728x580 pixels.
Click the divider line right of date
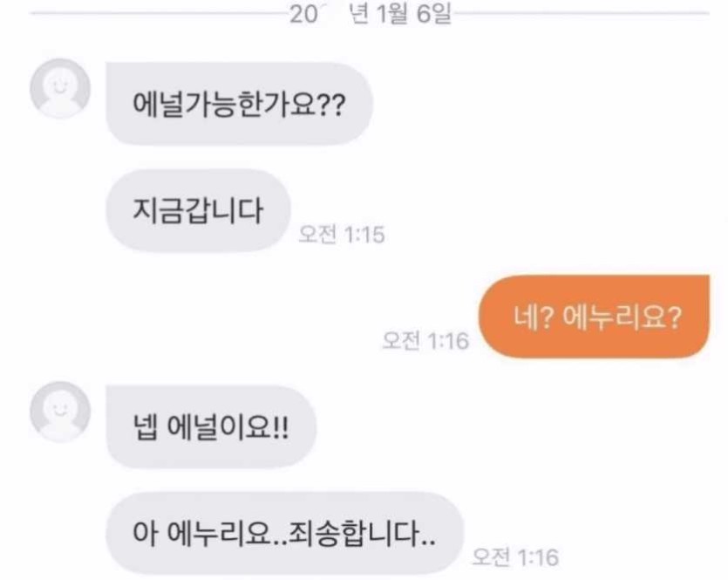coord(581,13)
